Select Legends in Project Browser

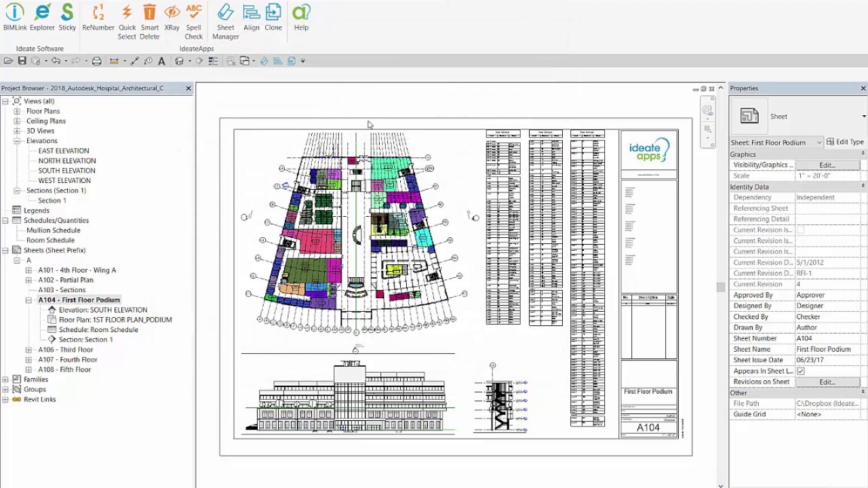[37, 210]
